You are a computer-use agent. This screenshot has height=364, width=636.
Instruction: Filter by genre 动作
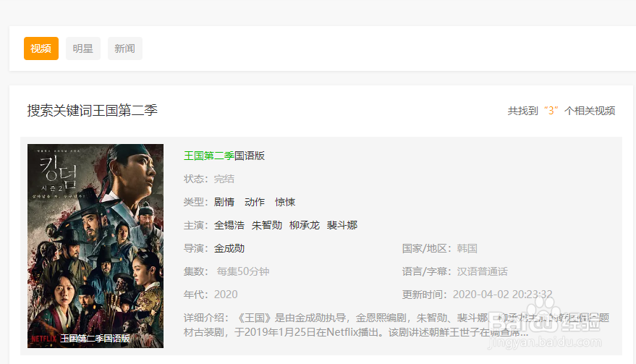[x=255, y=202]
